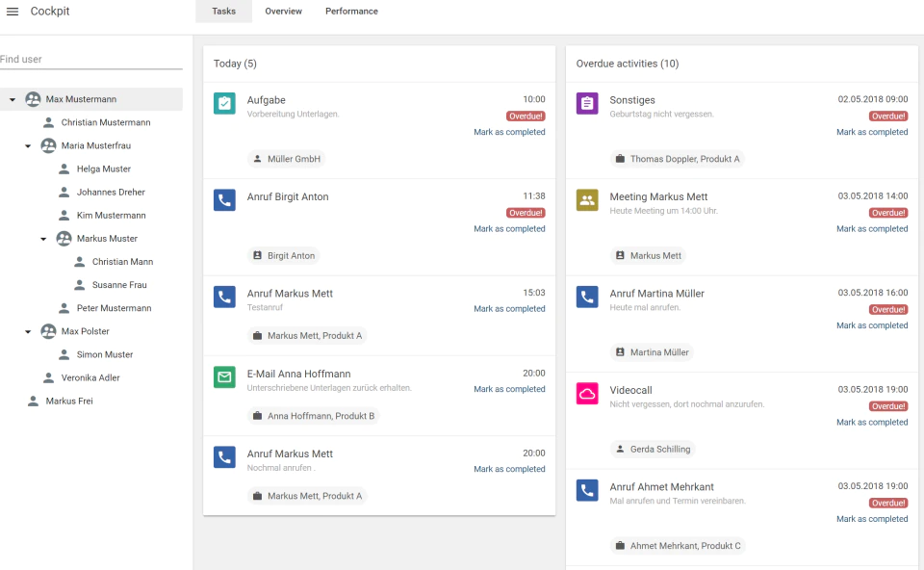Collapse the Max Mustermann tree node
This screenshot has width=924, height=570.
pyautogui.click(x=13, y=99)
